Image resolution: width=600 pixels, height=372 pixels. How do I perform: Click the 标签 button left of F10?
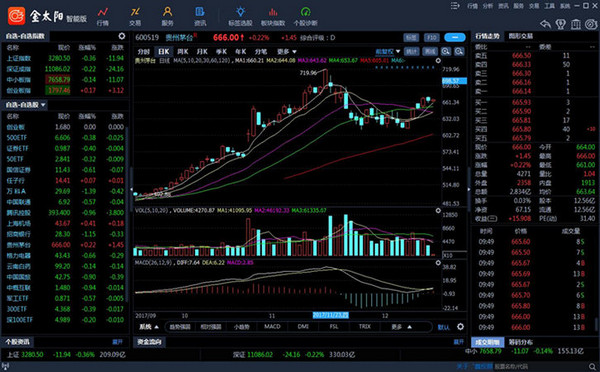(411, 38)
